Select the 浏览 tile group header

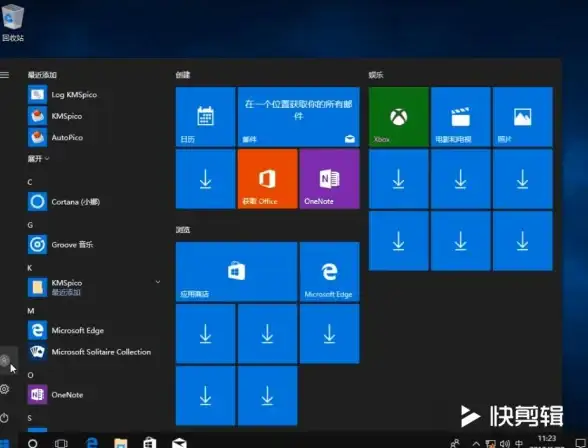point(183,230)
